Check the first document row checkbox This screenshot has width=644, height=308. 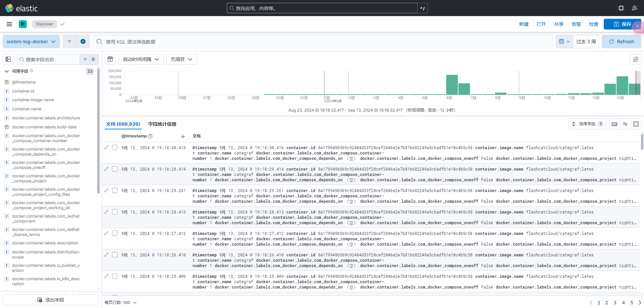tap(115, 147)
